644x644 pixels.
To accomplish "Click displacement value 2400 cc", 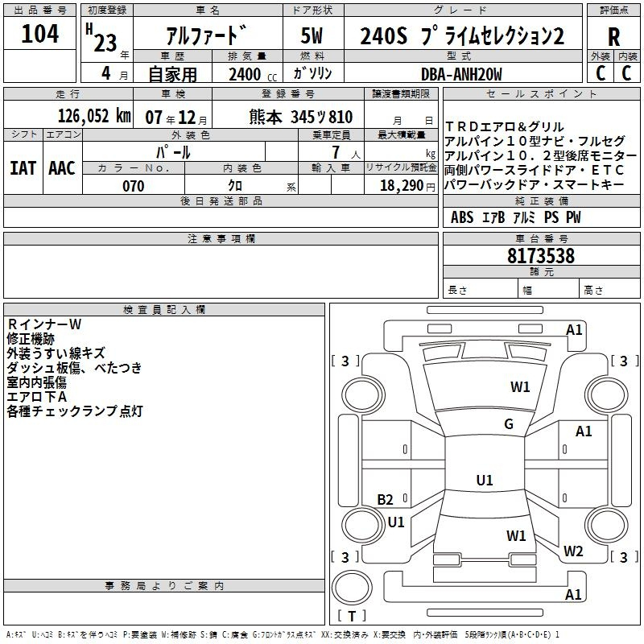I will point(253,74).
